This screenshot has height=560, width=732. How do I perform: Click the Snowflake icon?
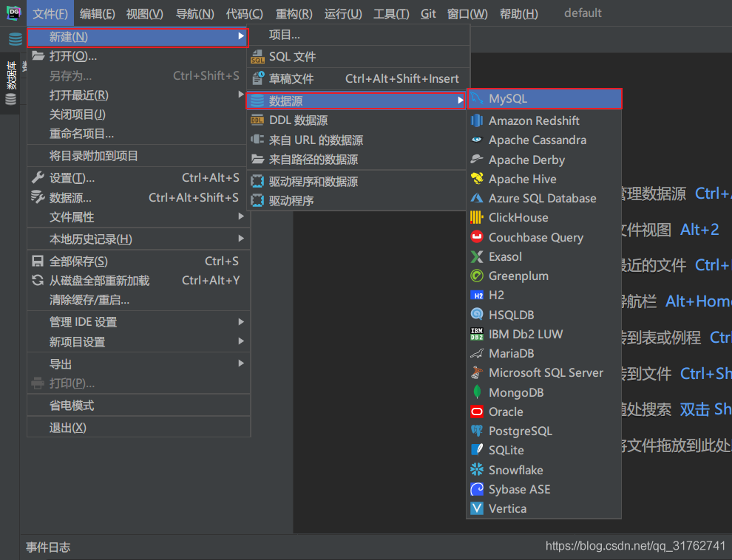click(x=477, y=470)
